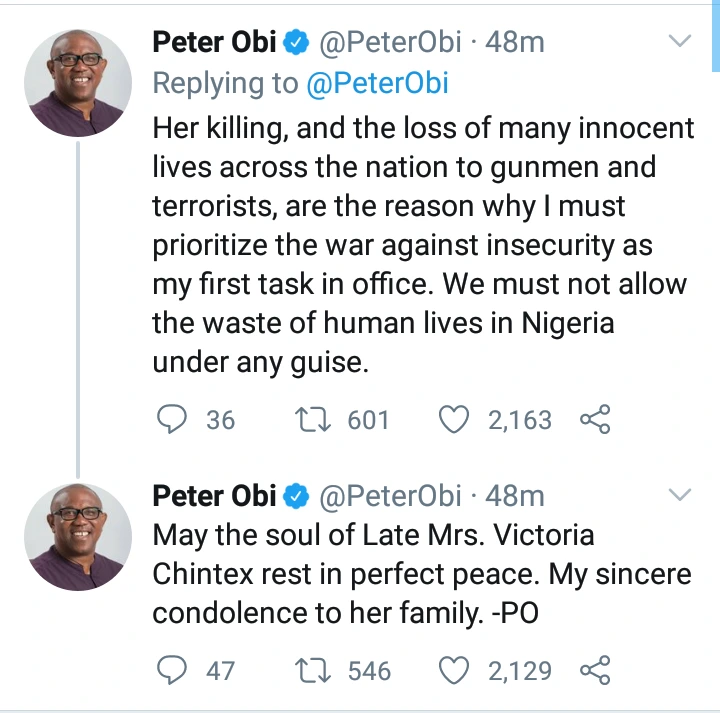
Task: Reply to the condolence tweet with 47 replies
Action: 175,669
